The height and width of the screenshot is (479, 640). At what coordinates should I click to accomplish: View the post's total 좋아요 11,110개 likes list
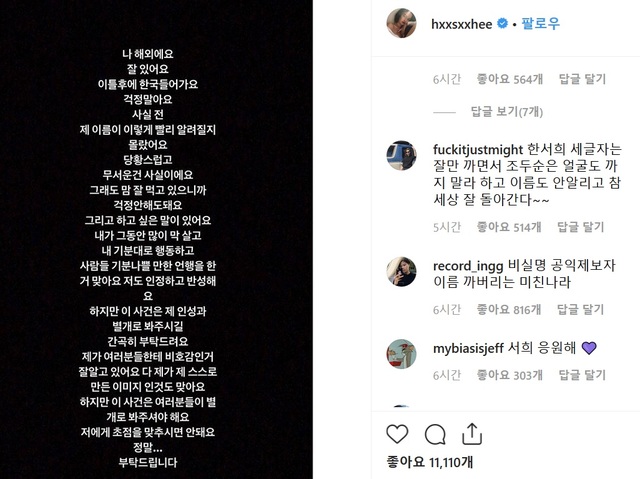429,462
